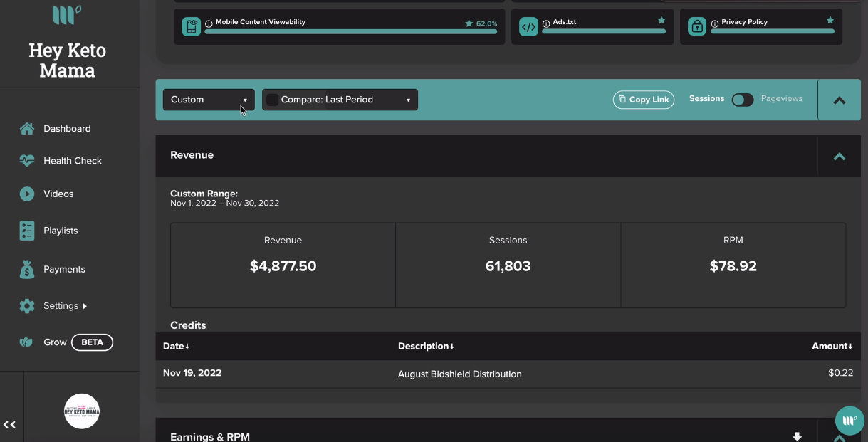Go to Dashboard menu item
Viewport: 868px width, 442px height.
pyautogui.click(x=67, y=129)
